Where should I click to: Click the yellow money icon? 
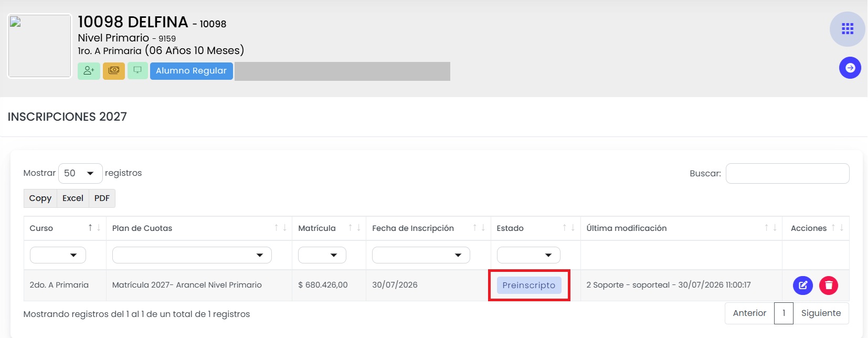[114, 70]
